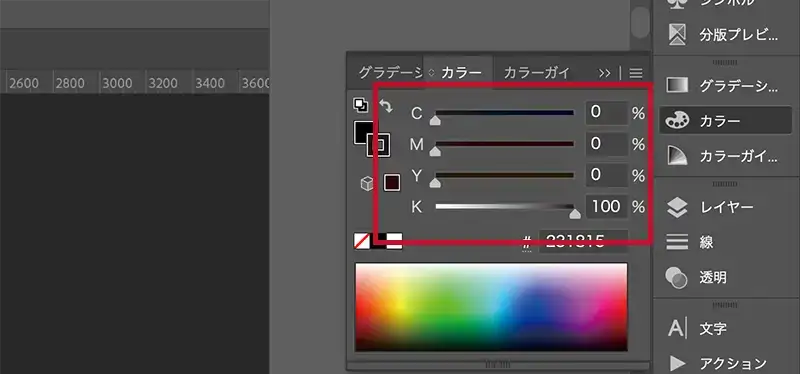The width and height of the screenshot is (800, 374).
Task: Click the K slider track
Action: (505, 207)
